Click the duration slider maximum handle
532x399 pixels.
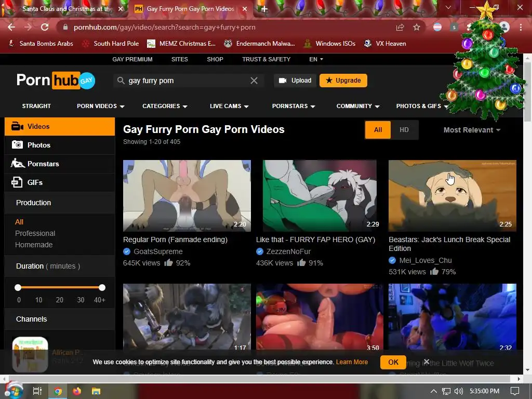coord(102,288)
